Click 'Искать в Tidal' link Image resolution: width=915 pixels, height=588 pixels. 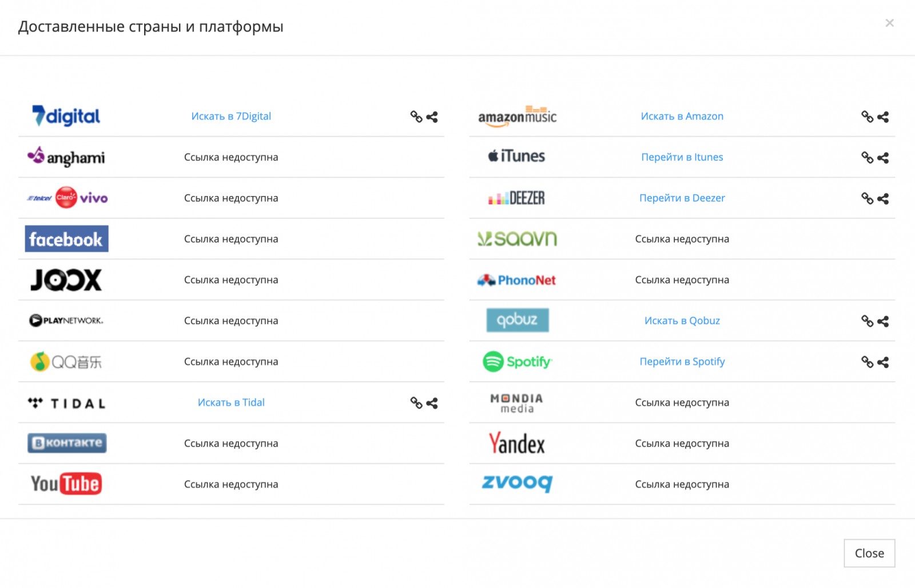coord(231,402)
